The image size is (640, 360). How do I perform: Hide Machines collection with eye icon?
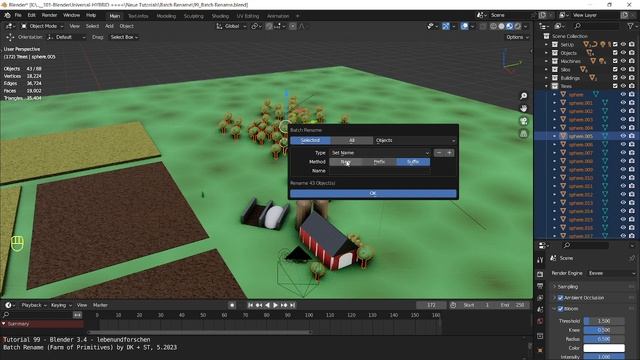click(x=623, y=61)
